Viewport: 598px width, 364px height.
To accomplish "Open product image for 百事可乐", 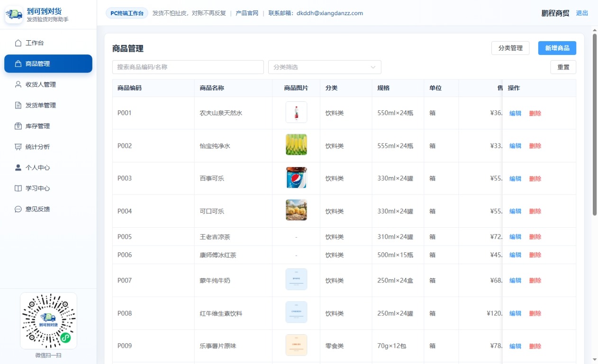I will point(296,178).
